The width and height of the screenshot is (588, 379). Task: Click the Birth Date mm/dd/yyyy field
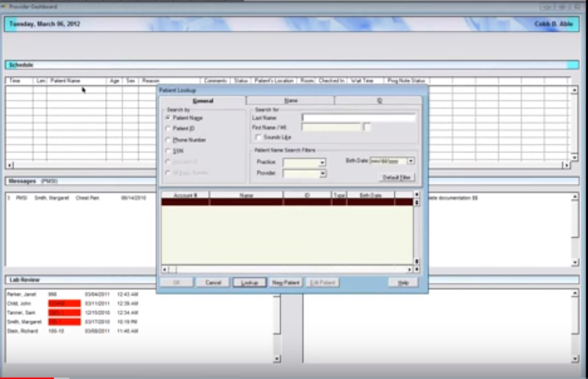click(x=388, y=161)
